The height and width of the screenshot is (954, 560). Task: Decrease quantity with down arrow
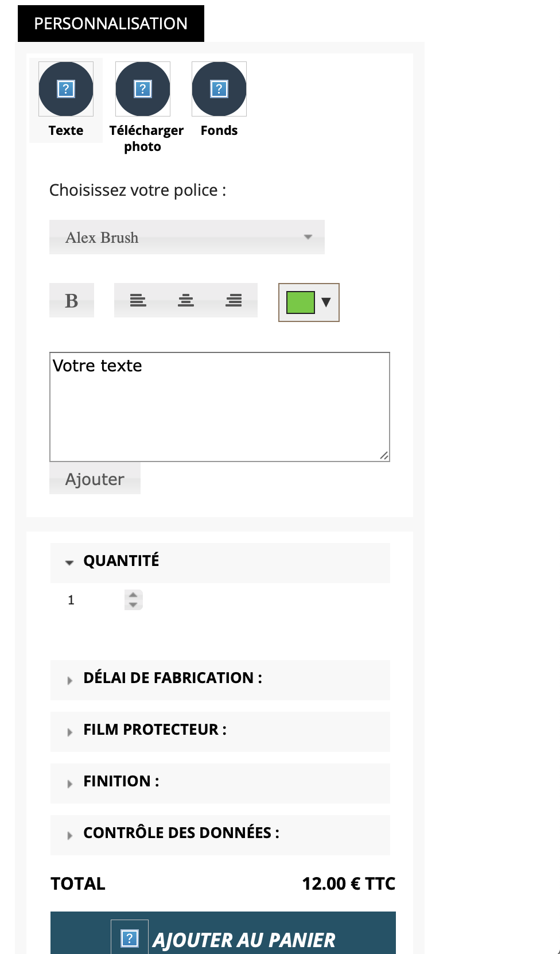[133, 605]
